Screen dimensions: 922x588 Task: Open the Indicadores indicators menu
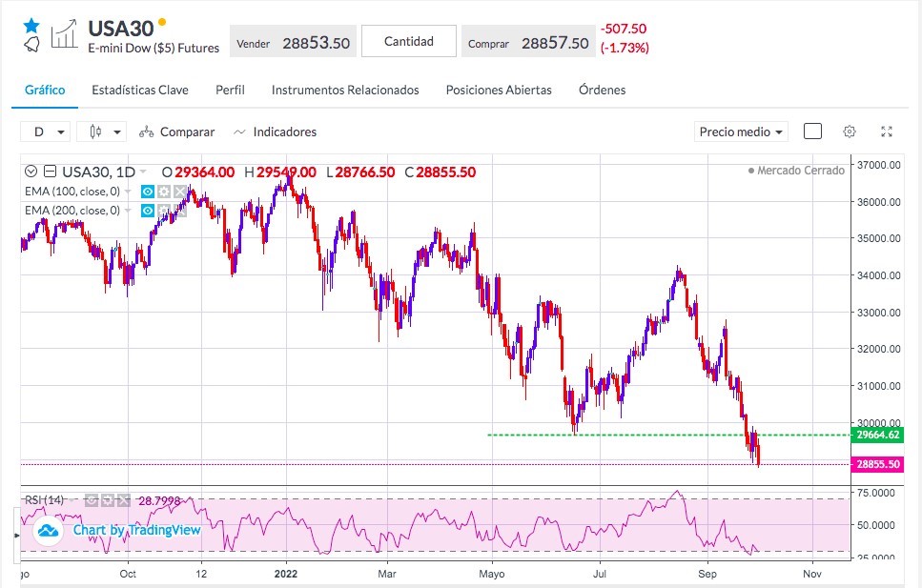276,132
